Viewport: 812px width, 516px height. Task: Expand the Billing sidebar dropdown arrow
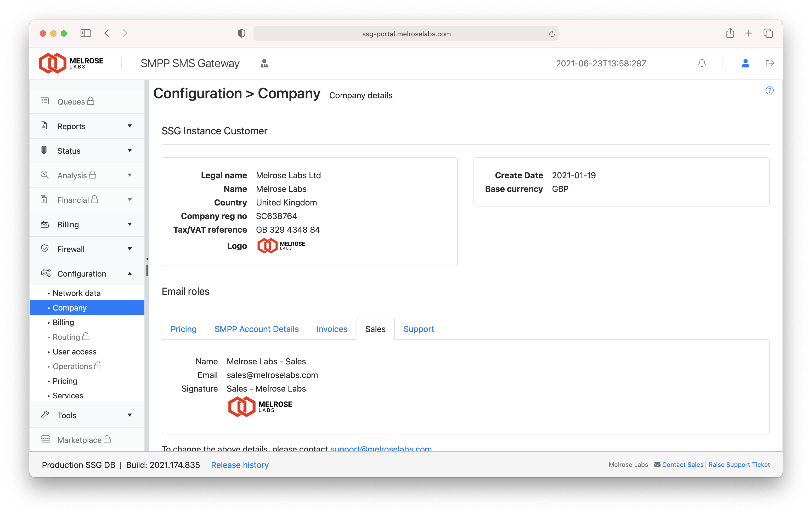(x=129, y=224)
